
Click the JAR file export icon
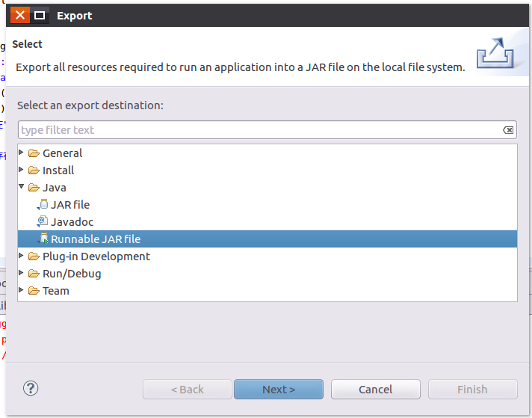click(x=43, y=205)
